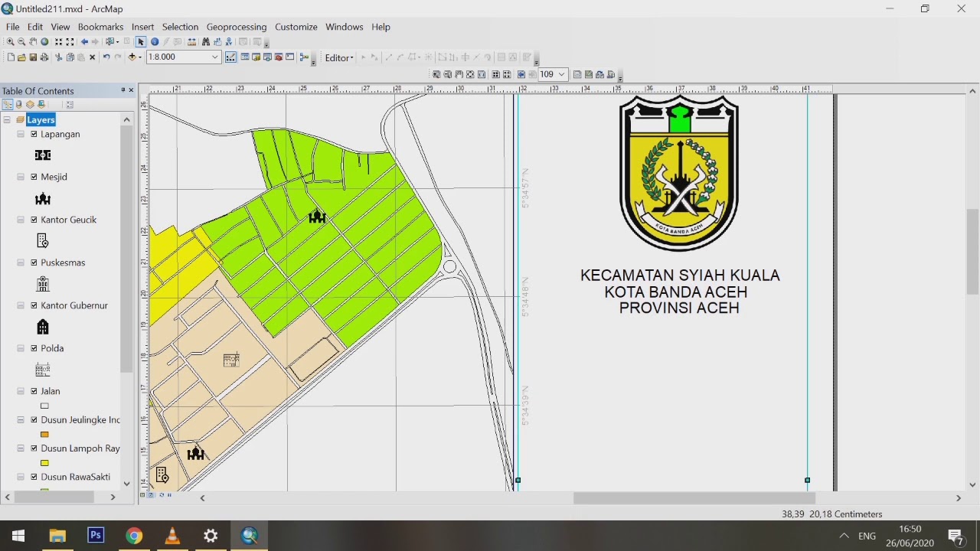
Task: Open the Customize menu
Action: [x=296, y=27]
